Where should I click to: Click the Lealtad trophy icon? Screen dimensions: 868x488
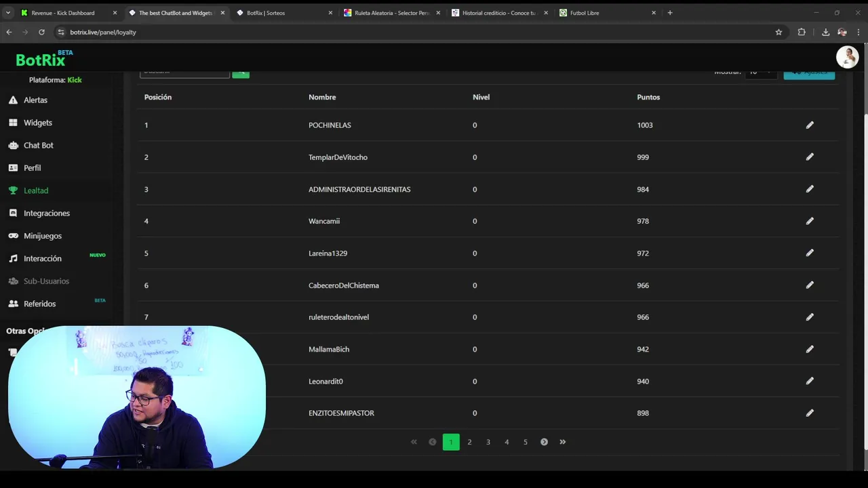(x=13, y=190)
